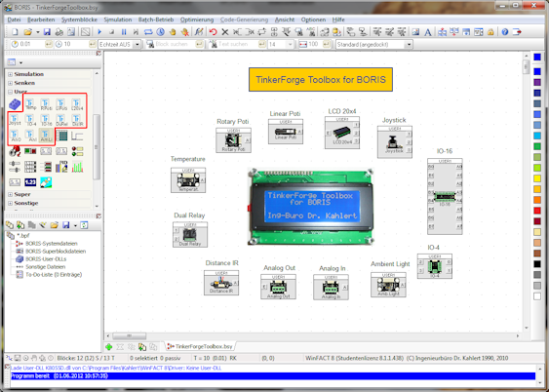Screen dimensions: 549x392
Task: Pick the red color swatch
Action: tap(537, 211)
